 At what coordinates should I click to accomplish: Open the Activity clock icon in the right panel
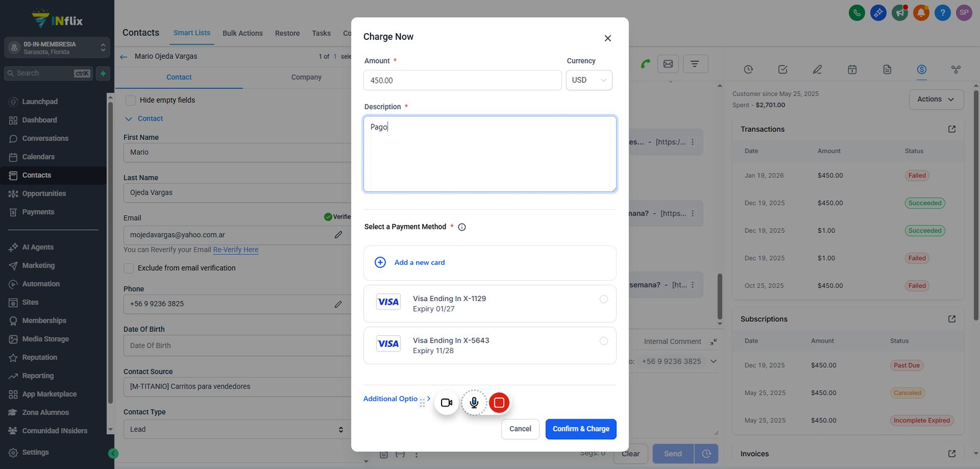(x=748, y=69)
